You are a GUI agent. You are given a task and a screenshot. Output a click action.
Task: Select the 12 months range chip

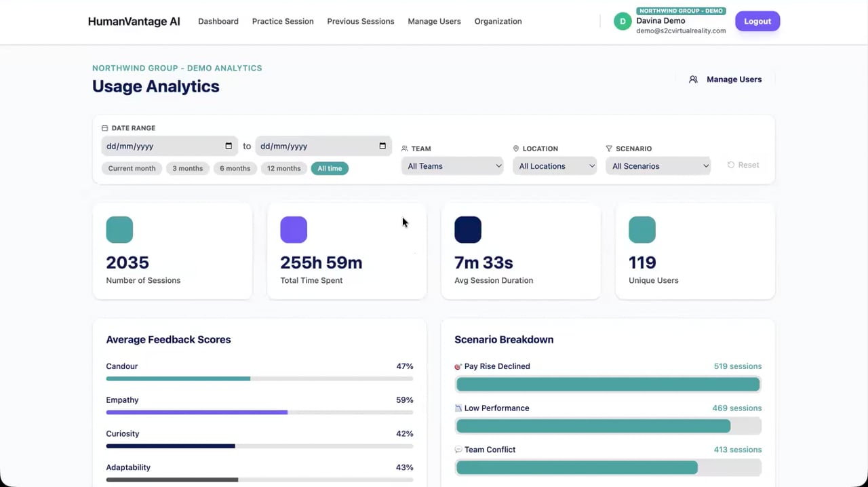click(283, 168)
